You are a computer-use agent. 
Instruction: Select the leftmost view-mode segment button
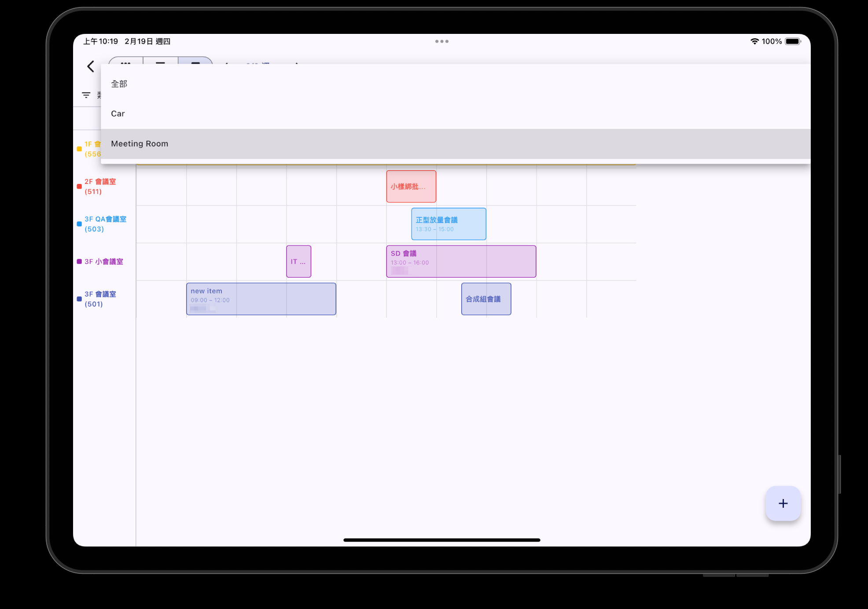click(x=126, y=61)
